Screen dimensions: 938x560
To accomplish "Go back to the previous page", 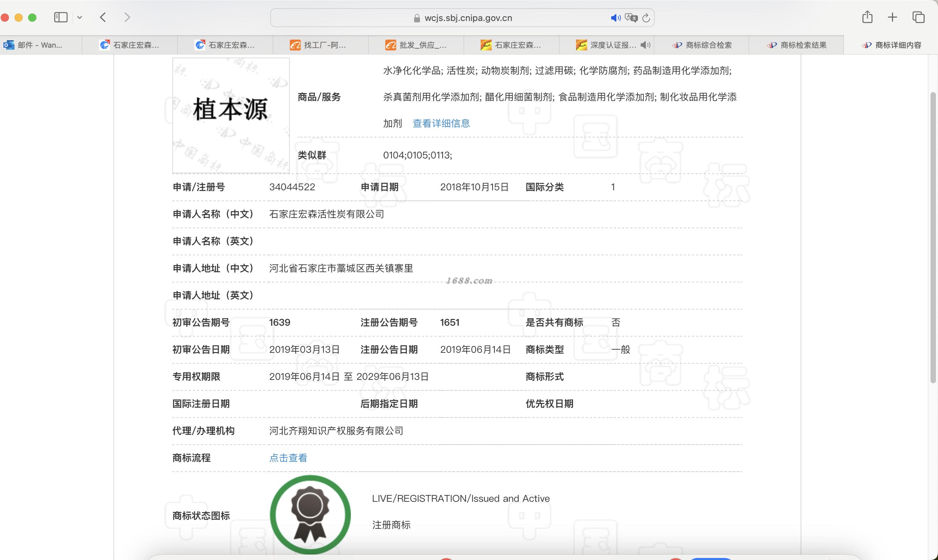I will [103, 17].
